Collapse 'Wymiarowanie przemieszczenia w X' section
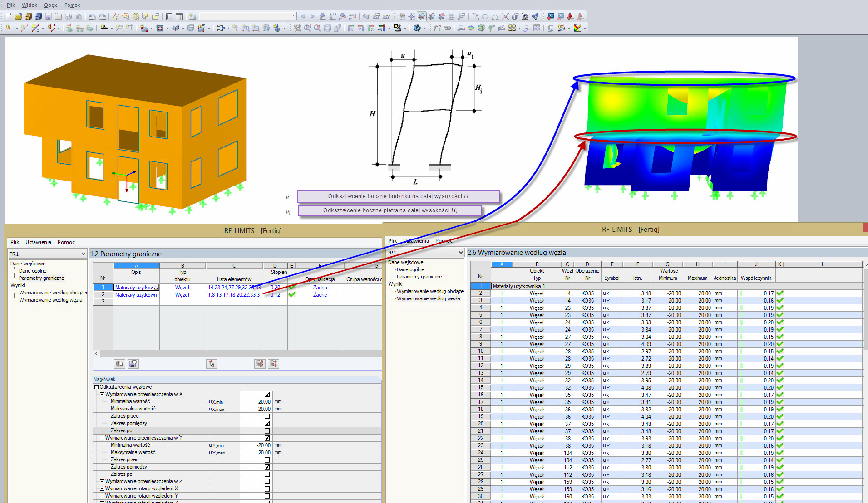 (102, 395)
